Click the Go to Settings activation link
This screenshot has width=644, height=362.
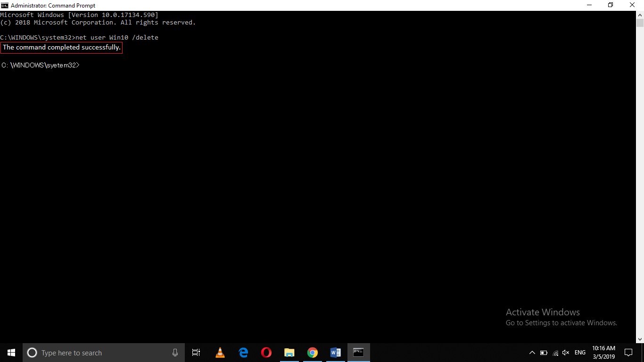coord(561,323)
